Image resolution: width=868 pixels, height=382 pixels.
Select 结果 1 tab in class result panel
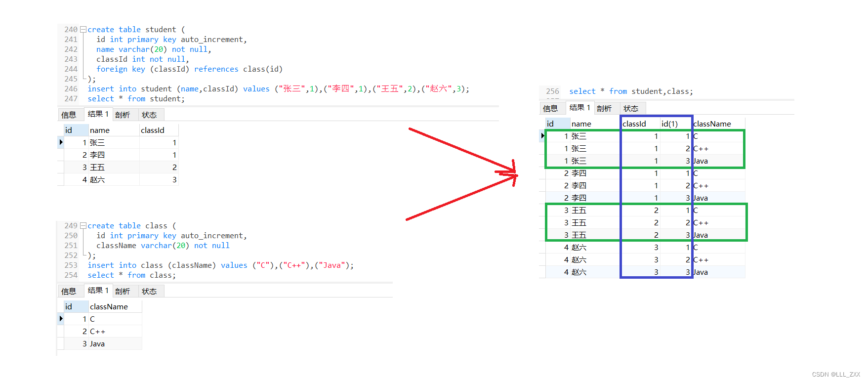coord(98,291)
